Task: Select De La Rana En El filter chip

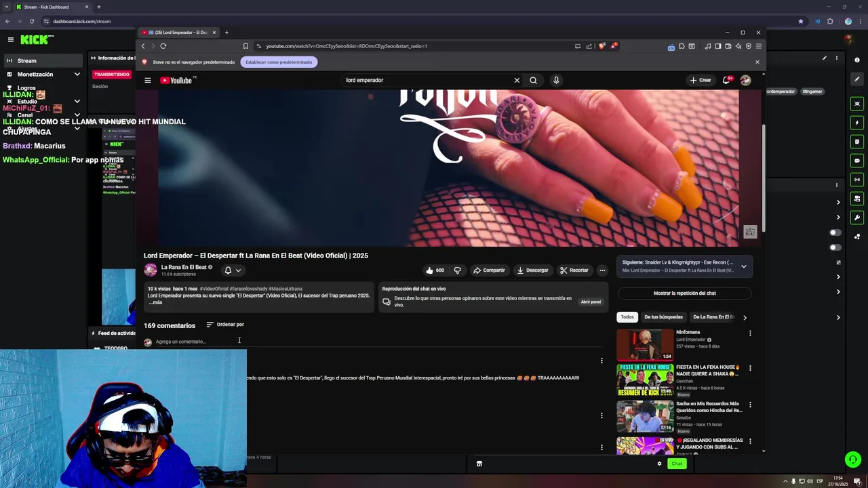Action: click(x=713, y=317)
